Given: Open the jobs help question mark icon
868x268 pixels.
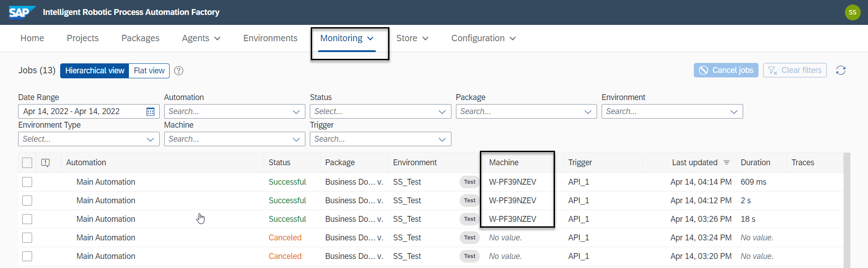Looking at the screenshot, I should (x=179, y=71).
